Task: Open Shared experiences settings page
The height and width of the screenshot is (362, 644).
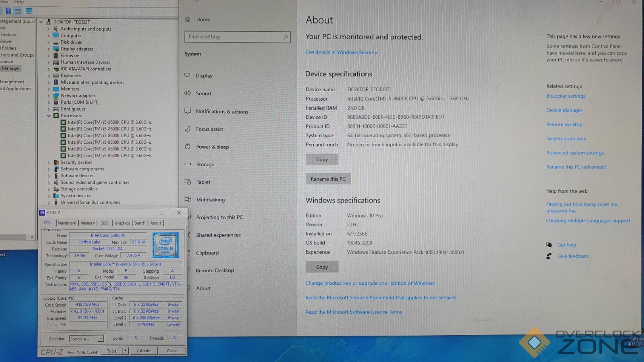Action: (218, 235)
